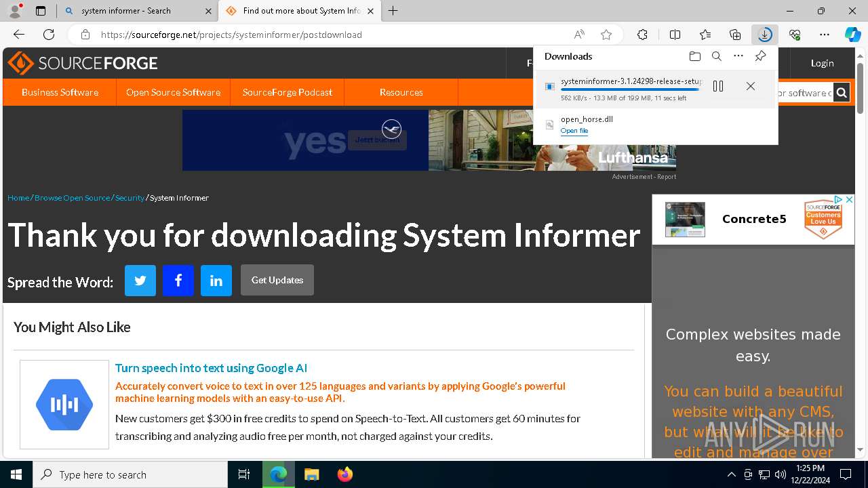Go to Home breadcrumb link
This screenshot has width=868, height=488.
[18, 198]
